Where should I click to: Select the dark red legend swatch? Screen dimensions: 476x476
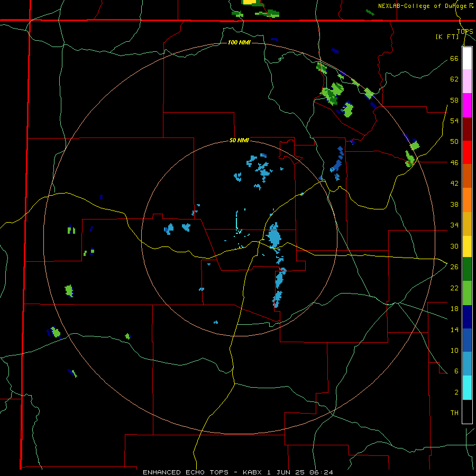pyautogui.click(x=467, y=129)
